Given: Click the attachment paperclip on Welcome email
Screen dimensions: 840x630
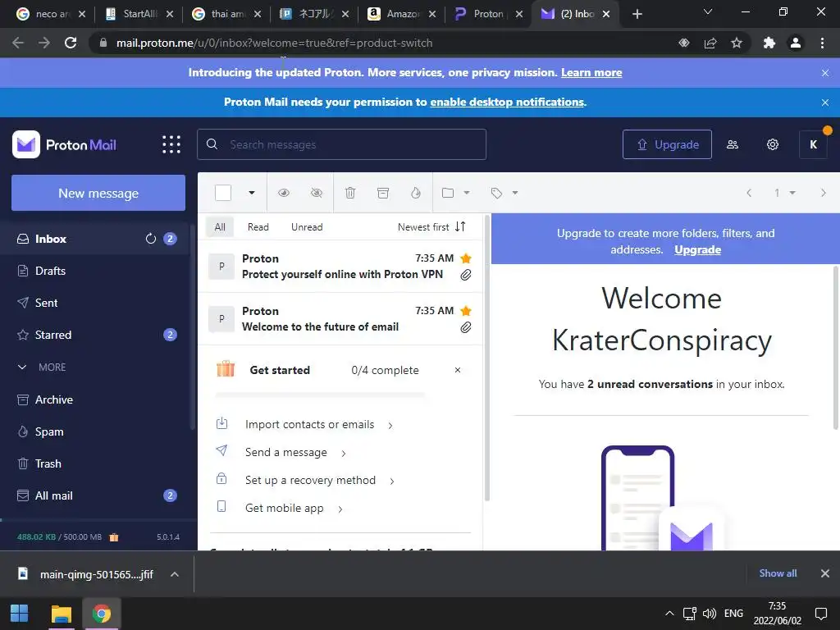Looking at the screenshot, I should click(466, 327).
